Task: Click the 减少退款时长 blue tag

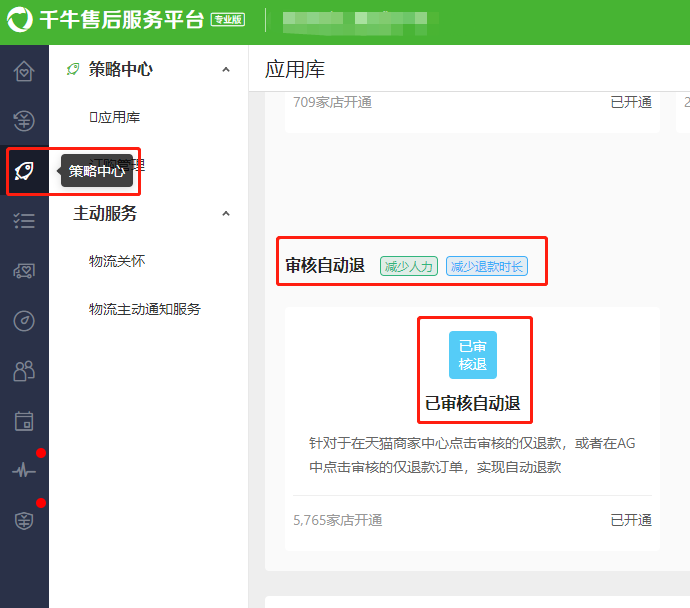Action: point(486,266)
